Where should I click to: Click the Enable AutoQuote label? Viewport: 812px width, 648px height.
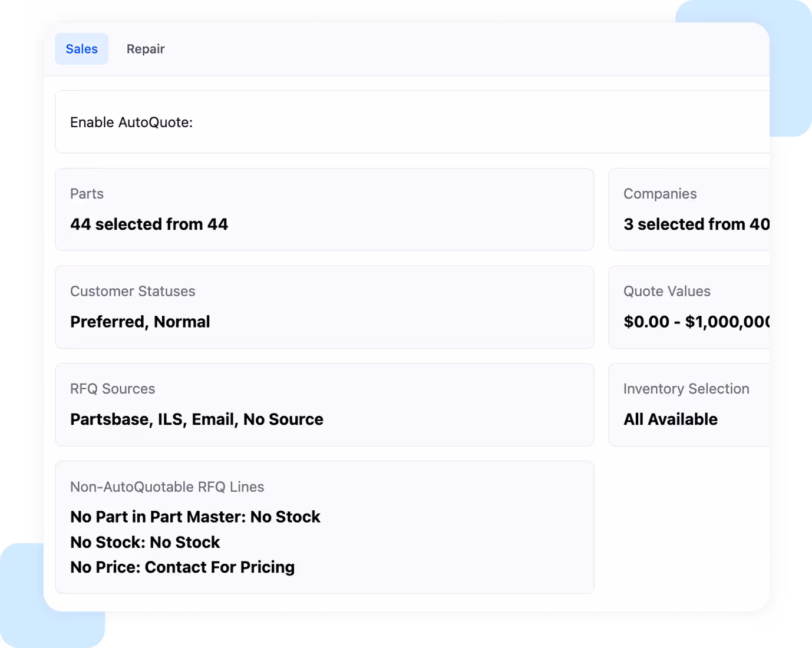tap(131, 123)
